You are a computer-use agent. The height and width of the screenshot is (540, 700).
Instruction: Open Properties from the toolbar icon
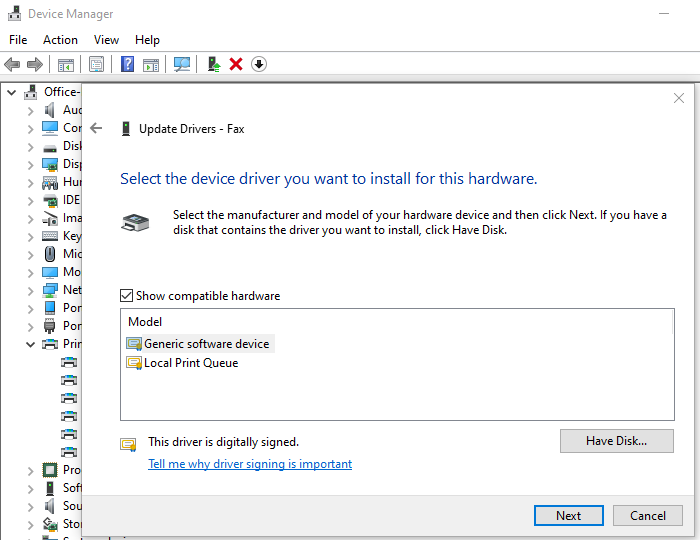point(96,64)
